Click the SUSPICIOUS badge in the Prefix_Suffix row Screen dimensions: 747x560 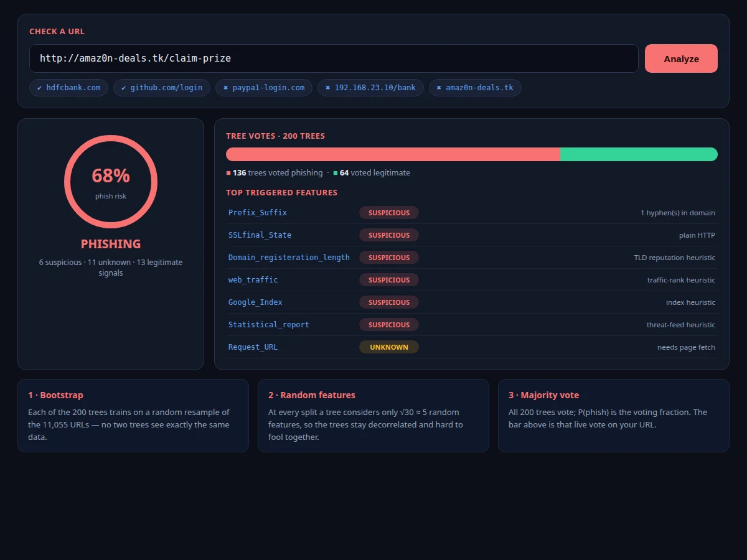389,213
